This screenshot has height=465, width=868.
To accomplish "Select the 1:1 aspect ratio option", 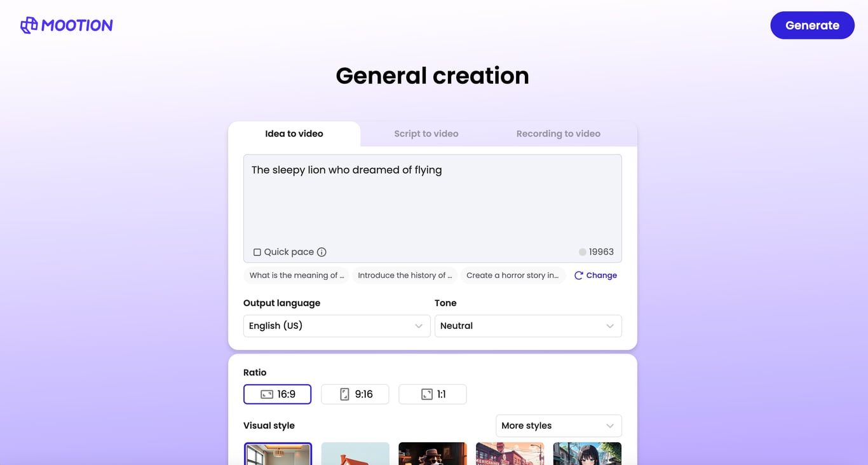I will click(x=433, y=394).
